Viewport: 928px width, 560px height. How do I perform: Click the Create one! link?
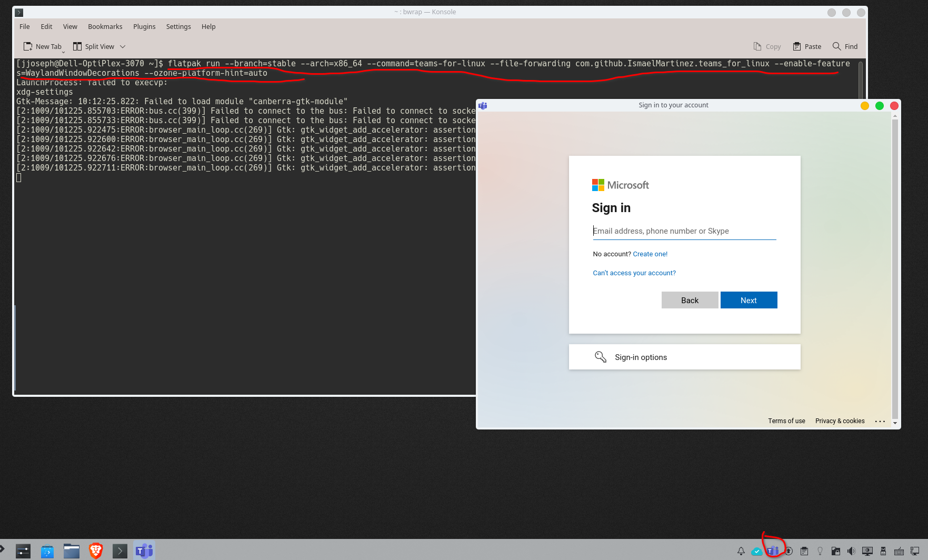650,254
